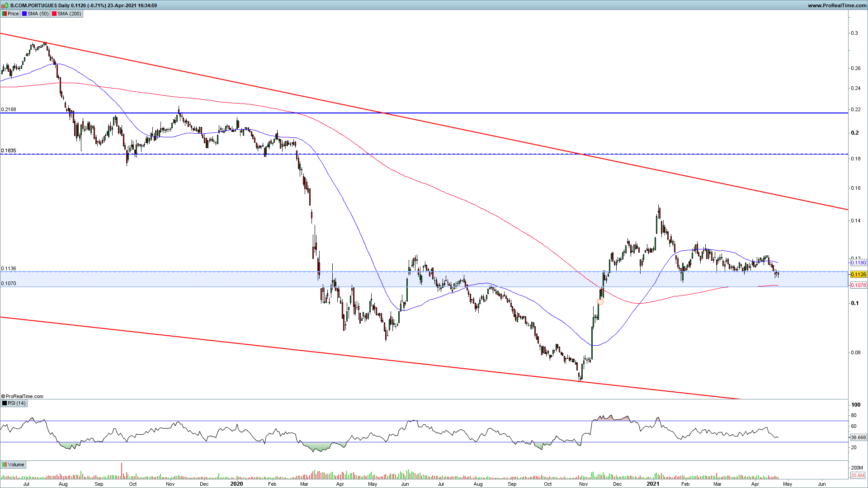Click the blue 0.1180 SMA value tag
Screen dimensions: 868x488
858,263
